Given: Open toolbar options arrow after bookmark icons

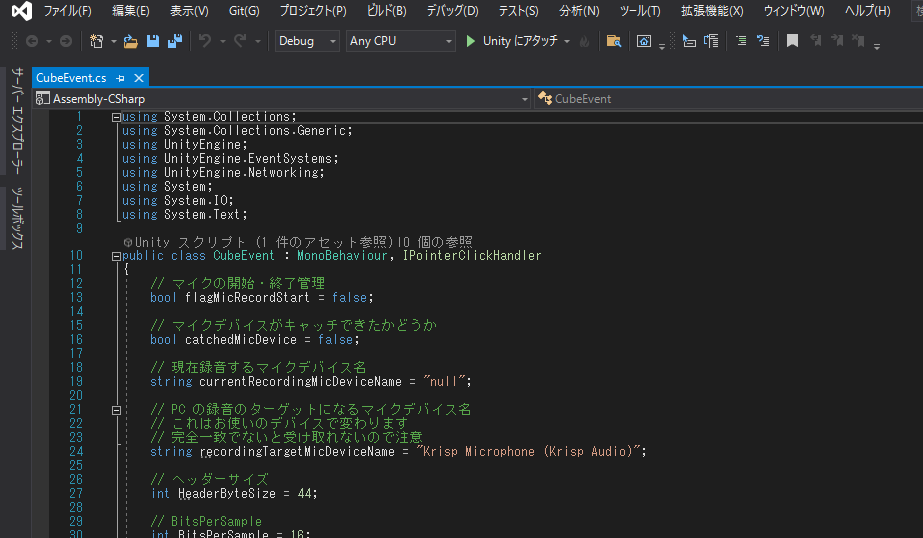Looking at the screenshot, I should [877, 46].
